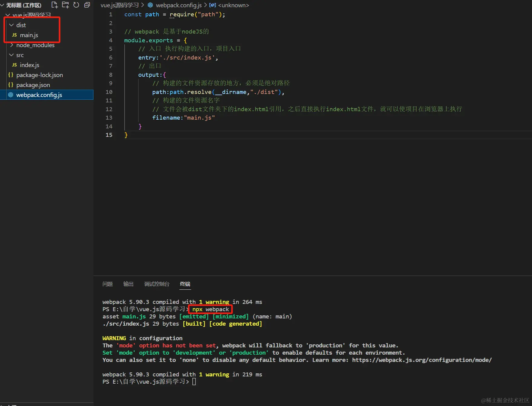Click the New Folder icon in explorer
The width and height of the screenshot is (532, 406).
(x=65, y=5)
